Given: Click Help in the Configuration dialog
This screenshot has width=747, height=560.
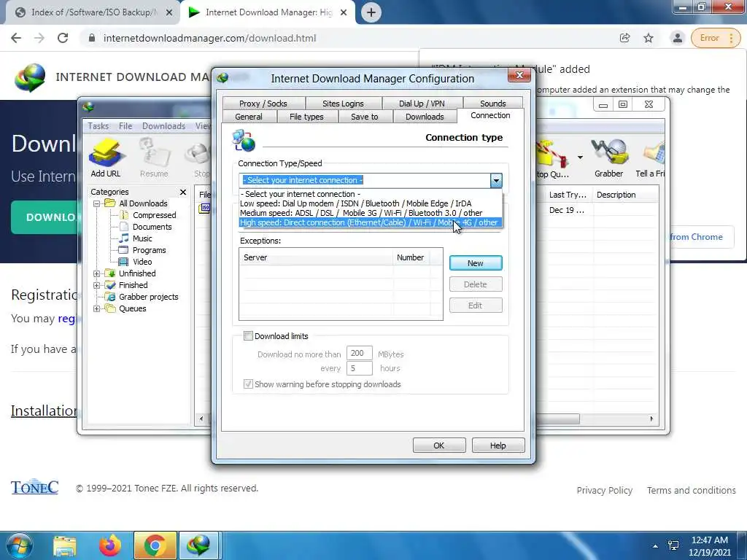Looking at the screenshot, I should pos(498,446).
